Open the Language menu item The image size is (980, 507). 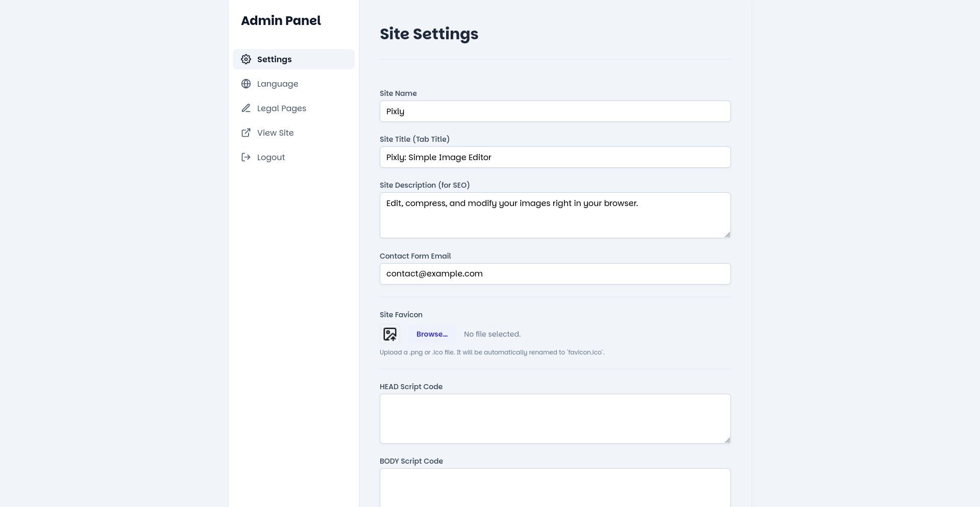point(278,84)
